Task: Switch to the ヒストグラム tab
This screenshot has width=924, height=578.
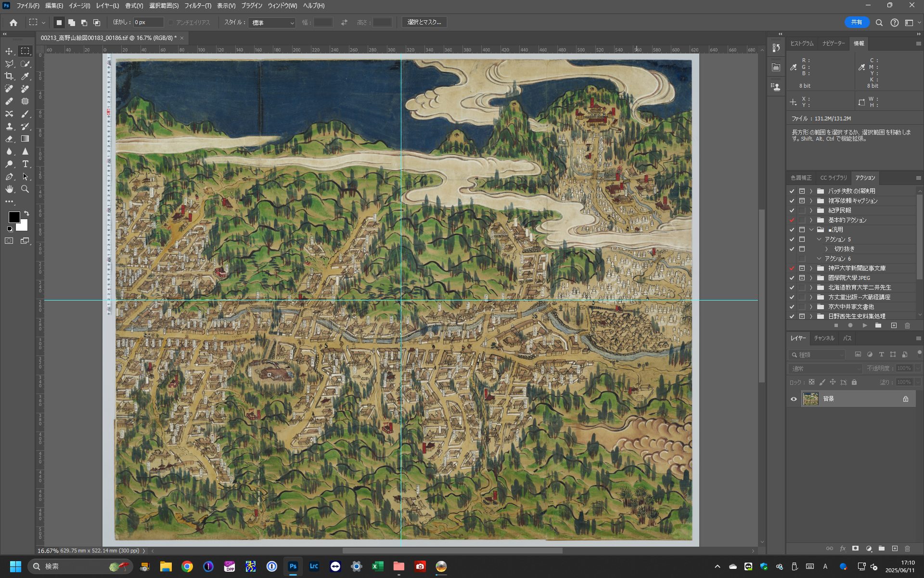Action: [802, 43]
